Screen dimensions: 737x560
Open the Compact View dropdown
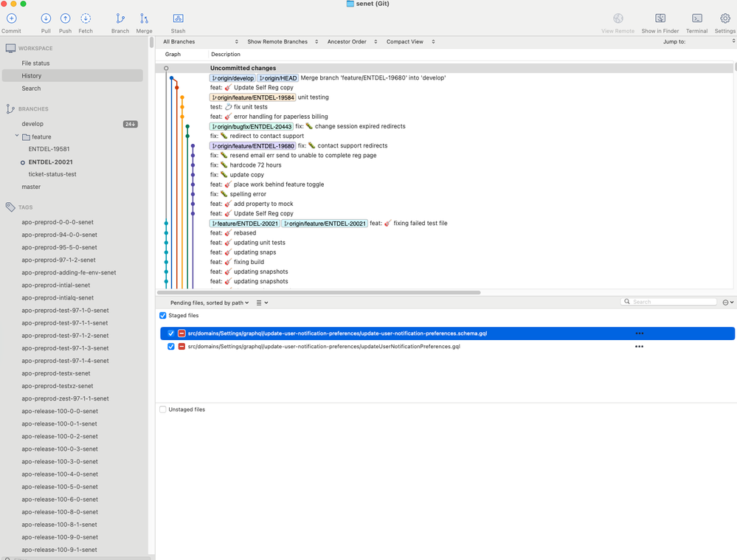click(x=411, y=42)
